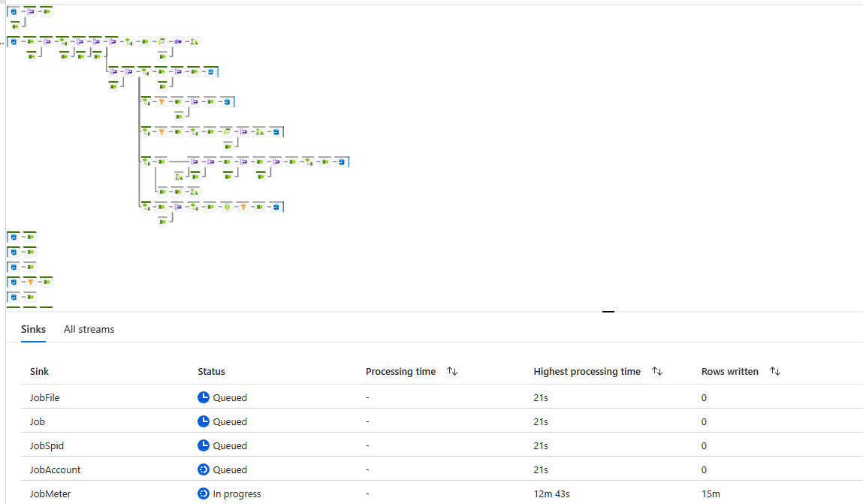Select the JobFile sink row
Viewport: 863px width, 504px height.
tap(442, 397)
